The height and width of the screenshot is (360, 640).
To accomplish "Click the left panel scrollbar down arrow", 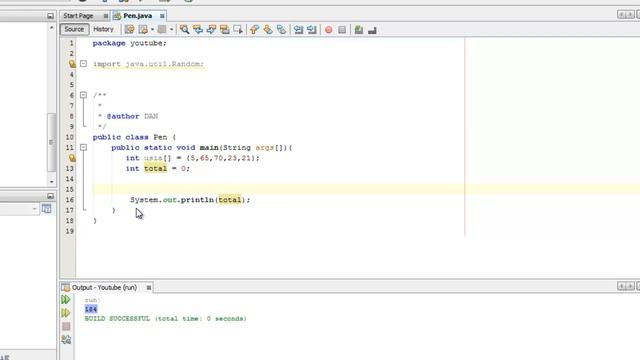I will (x=51, y=182).
